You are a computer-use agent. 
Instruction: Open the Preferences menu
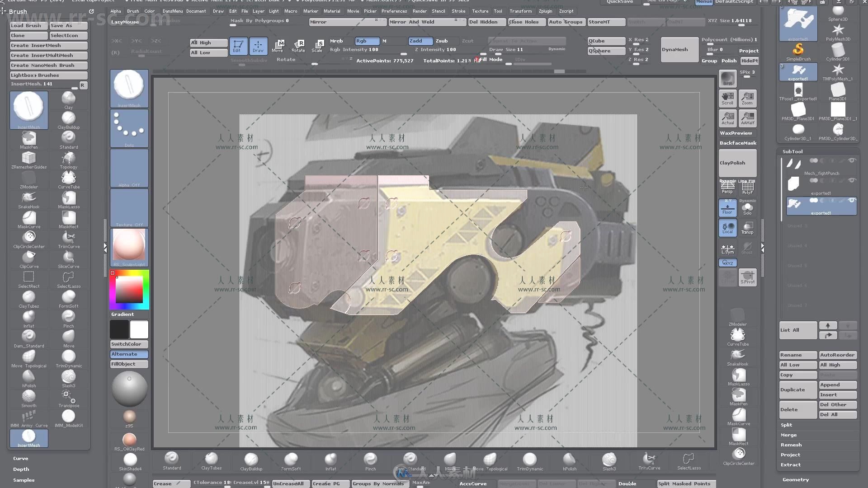click(394, 11)
